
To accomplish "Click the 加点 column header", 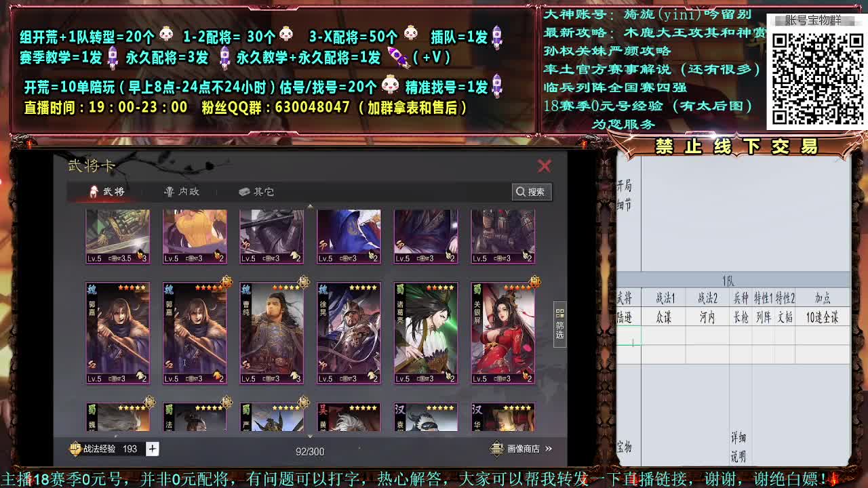I will [823, 298].
